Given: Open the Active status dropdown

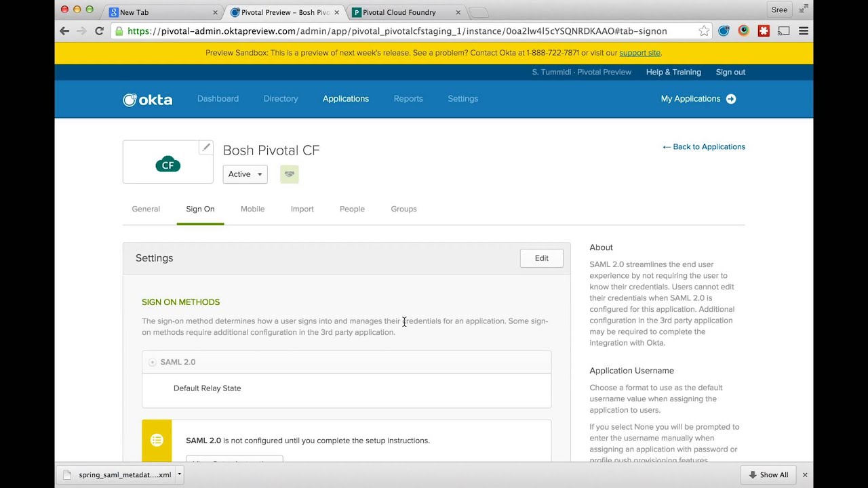Looking at the screenshot, I should coord(245,174).
